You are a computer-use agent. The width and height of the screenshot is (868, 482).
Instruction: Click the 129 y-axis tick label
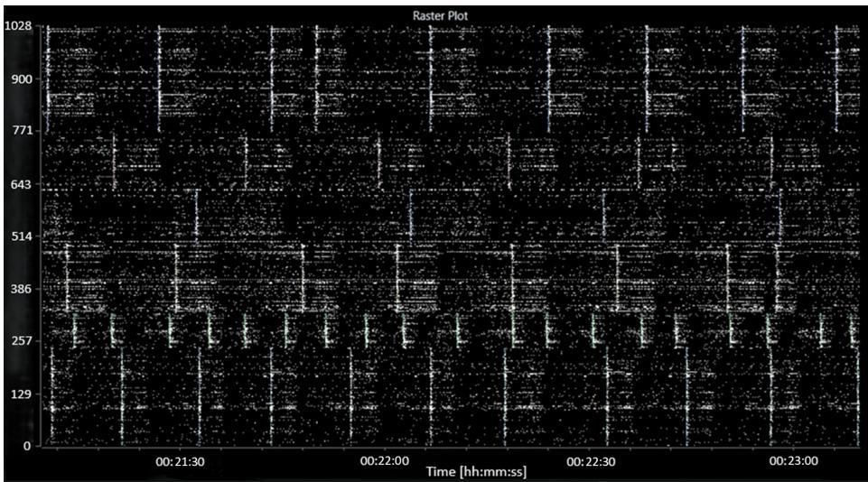tap(22, 394)
